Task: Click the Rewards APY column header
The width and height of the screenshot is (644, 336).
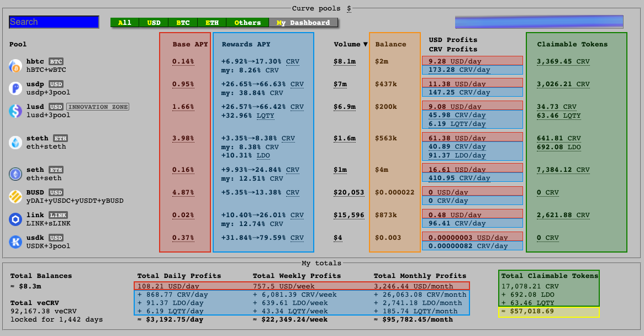Action: (246, 44)
